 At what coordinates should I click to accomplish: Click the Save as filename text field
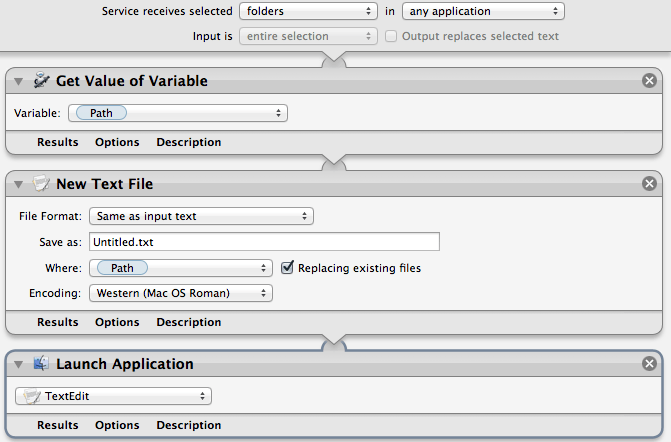264,242
